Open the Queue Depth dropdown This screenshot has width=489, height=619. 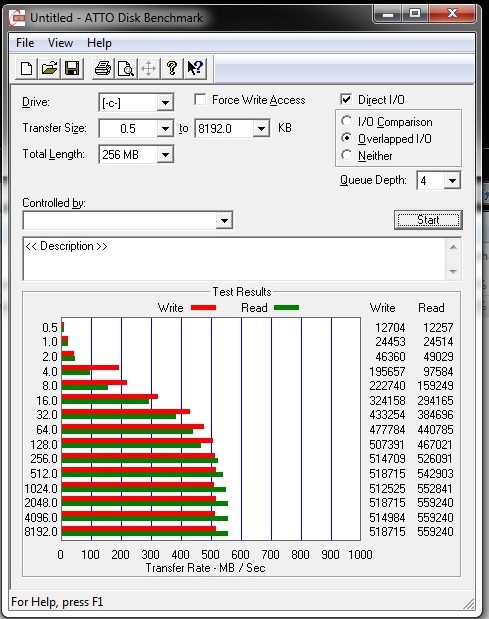(452, 180)
